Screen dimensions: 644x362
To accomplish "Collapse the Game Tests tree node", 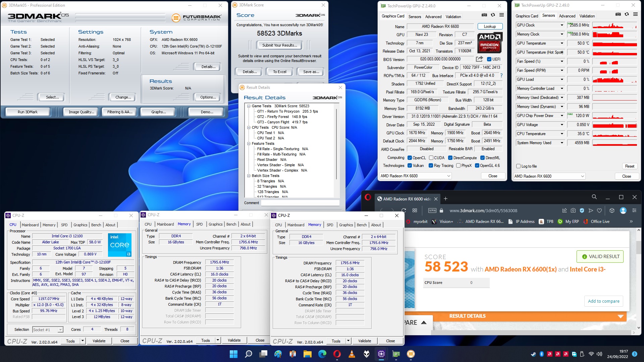I will coord(249,106).
